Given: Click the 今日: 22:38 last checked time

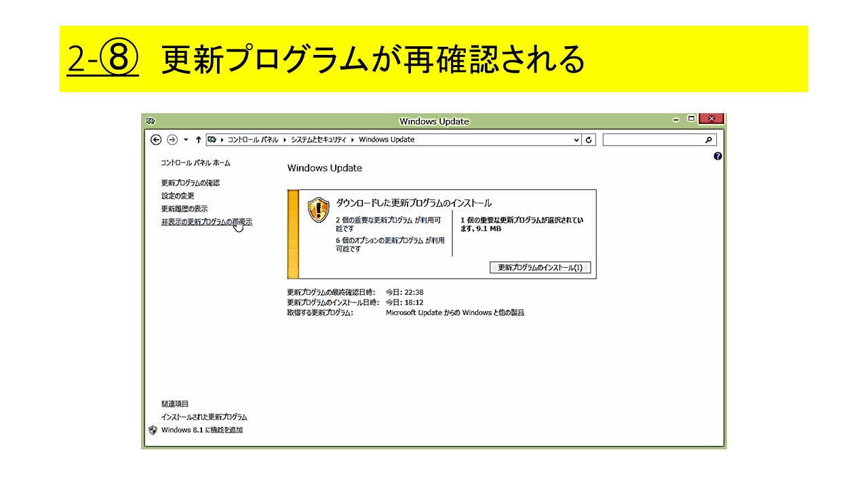Looking at the screenshot, I should click(x=405, y=293).
